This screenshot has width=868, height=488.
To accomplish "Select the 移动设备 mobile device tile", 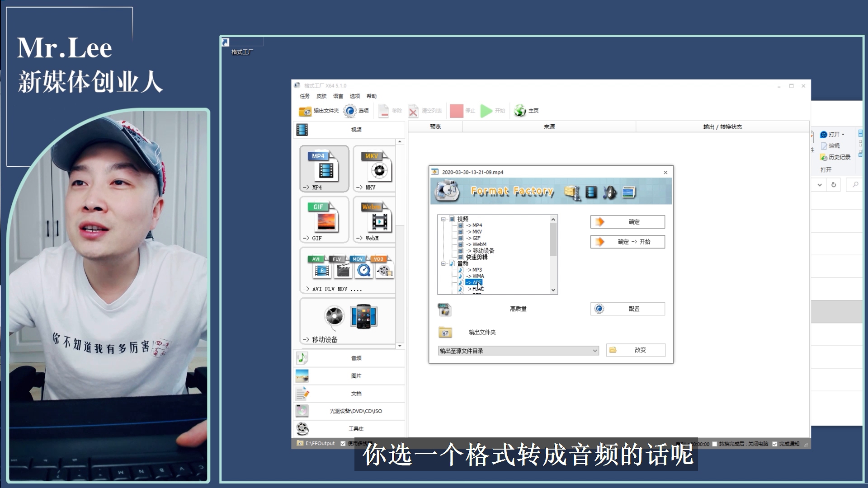I will click(348, 321).
